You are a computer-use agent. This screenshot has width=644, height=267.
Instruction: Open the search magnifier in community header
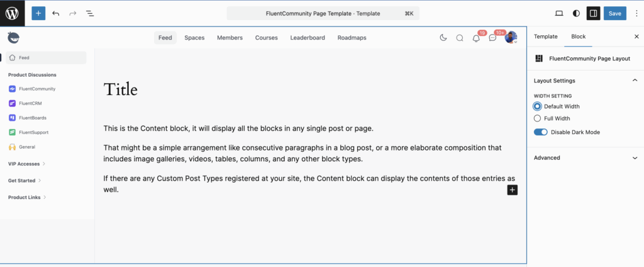coord(460,38)
